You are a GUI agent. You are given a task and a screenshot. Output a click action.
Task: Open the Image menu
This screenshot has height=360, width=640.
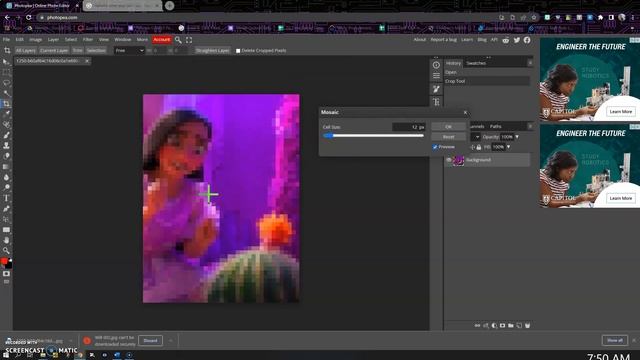coord(36,40)
